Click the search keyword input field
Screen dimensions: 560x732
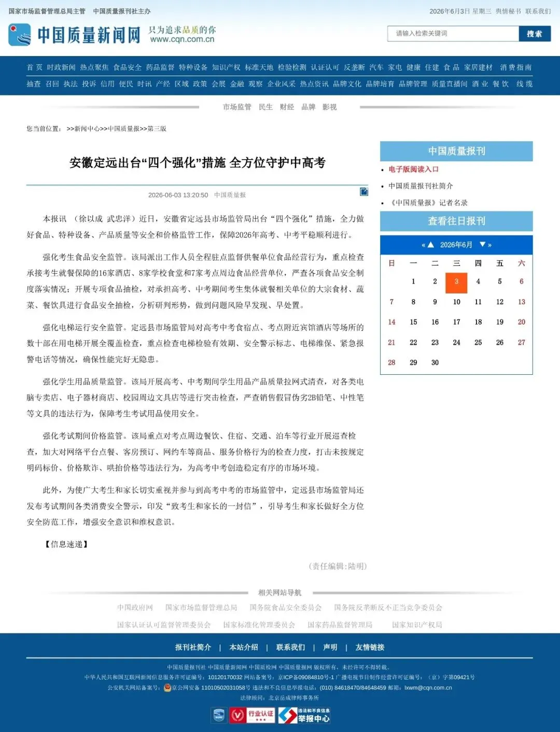(453, 34)
